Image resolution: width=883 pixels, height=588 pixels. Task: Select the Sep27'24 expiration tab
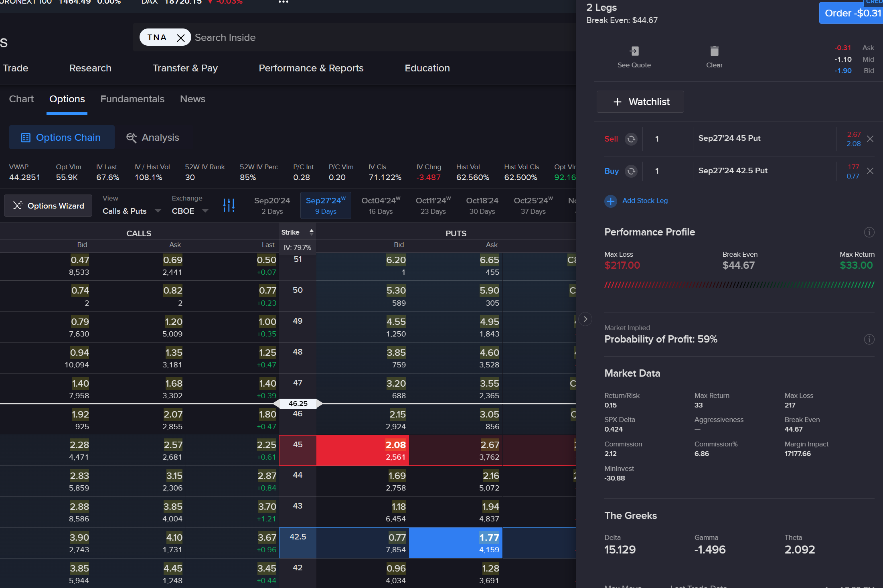[326, 205]
